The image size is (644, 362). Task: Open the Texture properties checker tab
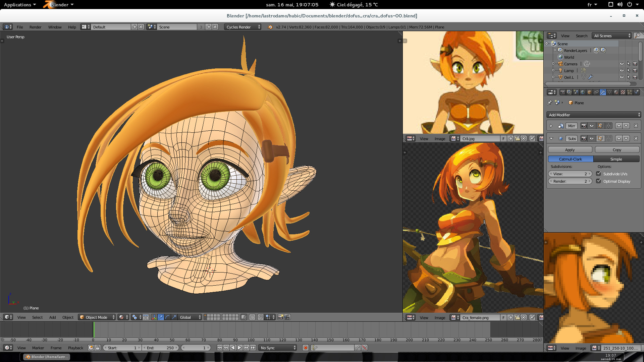(x=623, y=92)
